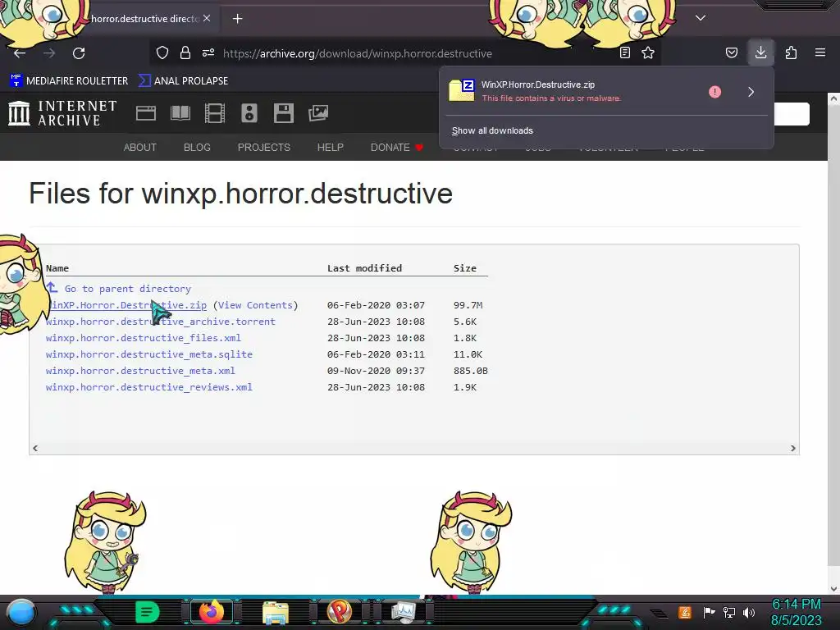Open winxp.horror.destructive_files.xml
Screen dimensions: 840x630
coord(143,338)
